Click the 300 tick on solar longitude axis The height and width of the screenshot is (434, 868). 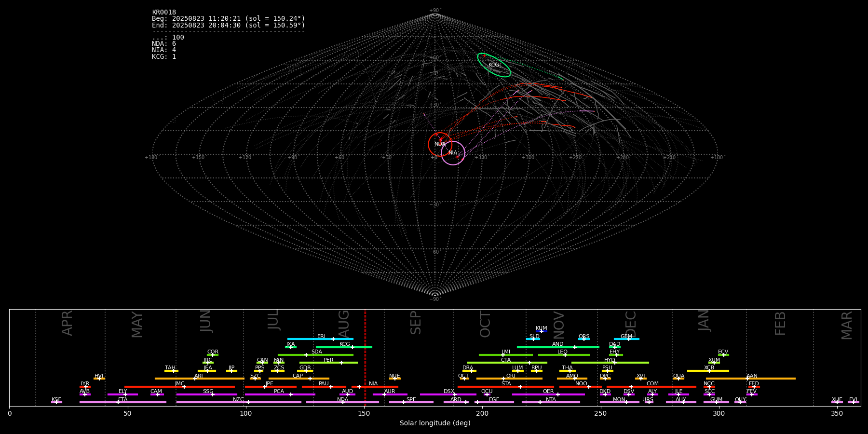pyautogui.click(x=719, y=413)
